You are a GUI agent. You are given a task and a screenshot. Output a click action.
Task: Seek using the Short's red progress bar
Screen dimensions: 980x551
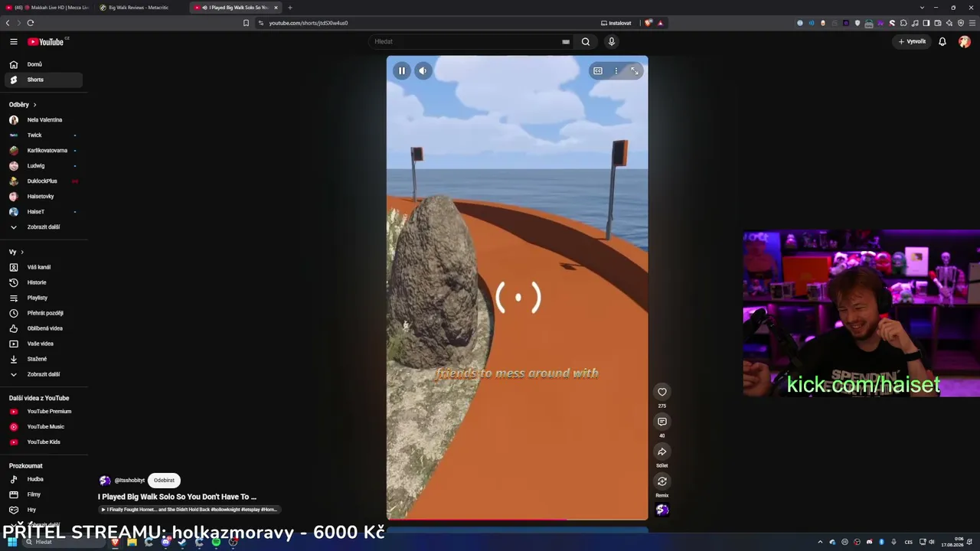(517, 519)
